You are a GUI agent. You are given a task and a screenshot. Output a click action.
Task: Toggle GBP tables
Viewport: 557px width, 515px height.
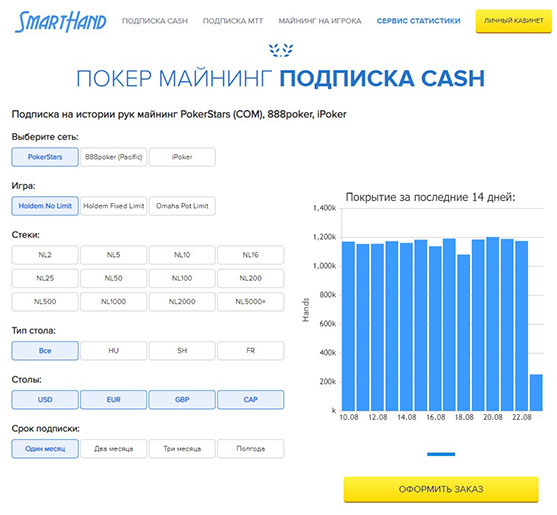coord(182,400)
